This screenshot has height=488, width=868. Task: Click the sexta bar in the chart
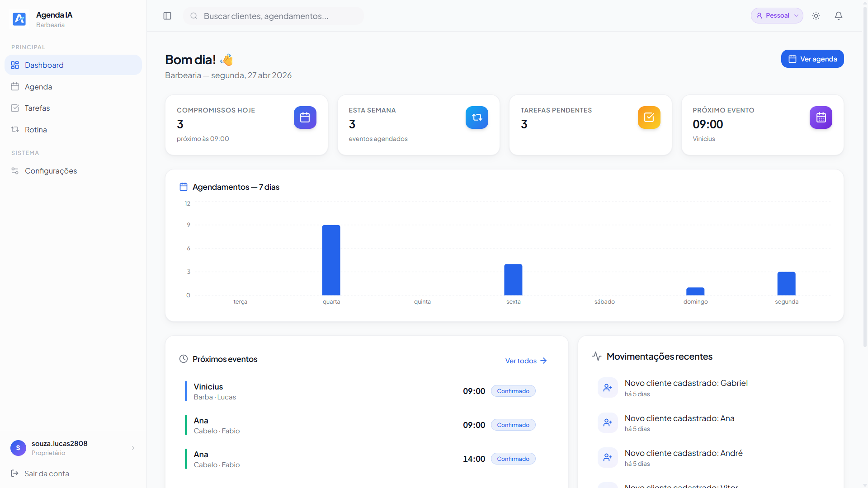513,280
